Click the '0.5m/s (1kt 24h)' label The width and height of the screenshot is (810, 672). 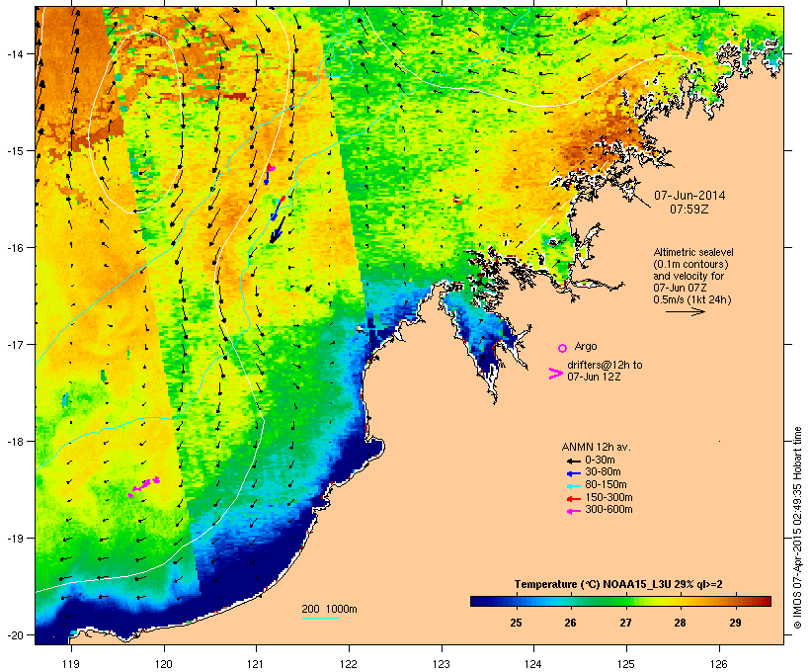tap(692, 299)
